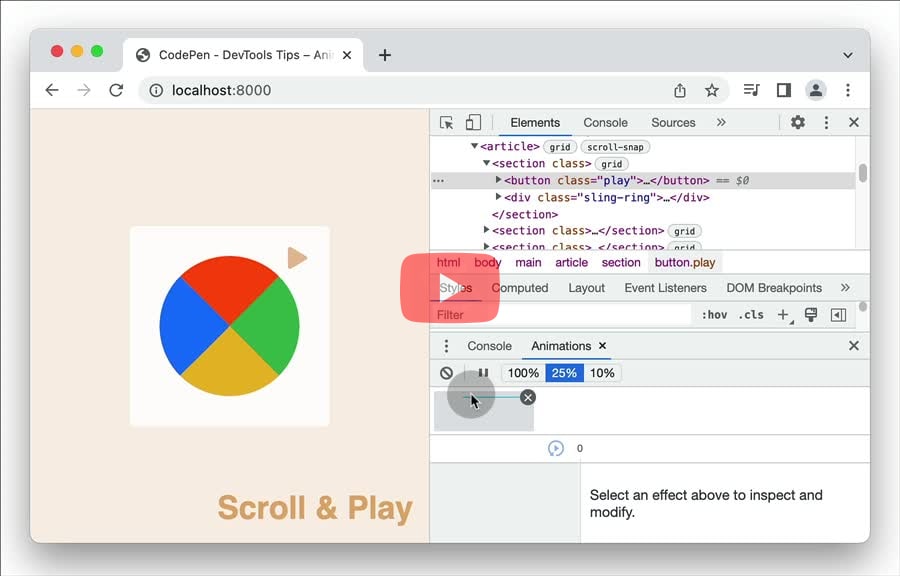Show more DevTools panels
This screenshot has height=576, width=900.
pyautogui.click(x=721, y=122)
